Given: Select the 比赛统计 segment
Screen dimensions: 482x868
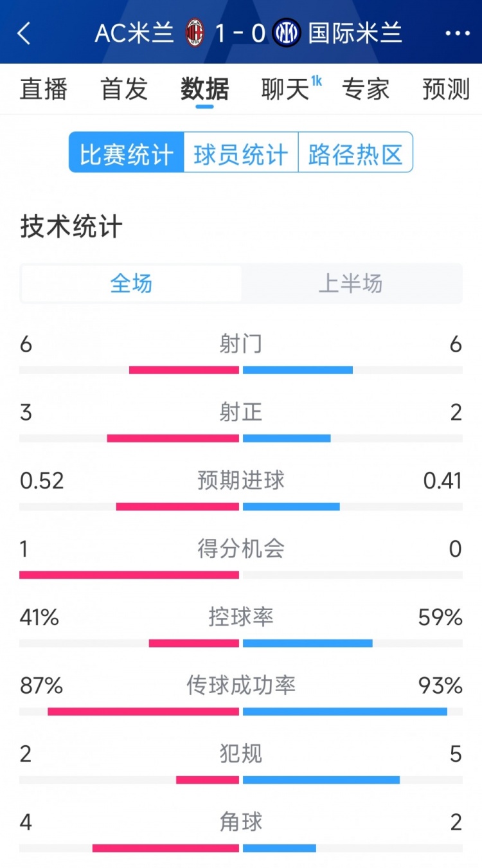Looking at the screenshot, I should click(127, 153).
